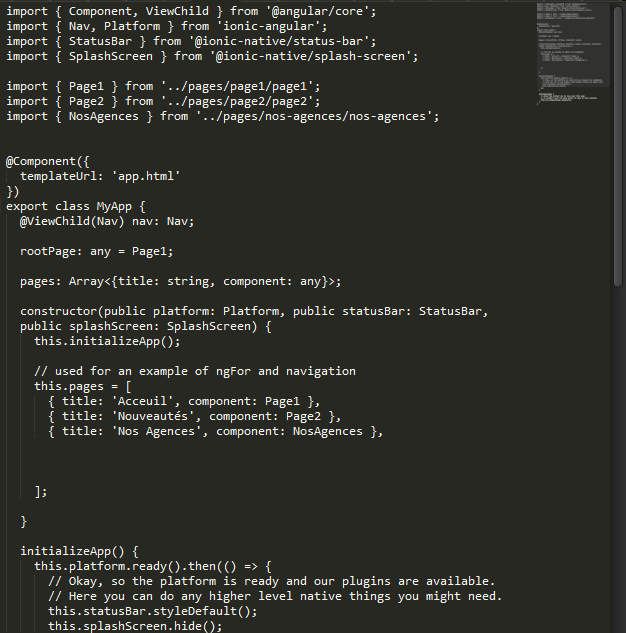
Task: Click the vertical scrollbar thumb
Action: tap(618, 147)
